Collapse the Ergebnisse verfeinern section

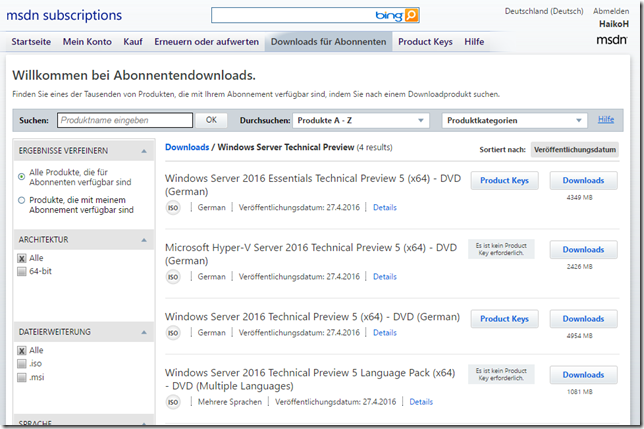coord(144,151)
